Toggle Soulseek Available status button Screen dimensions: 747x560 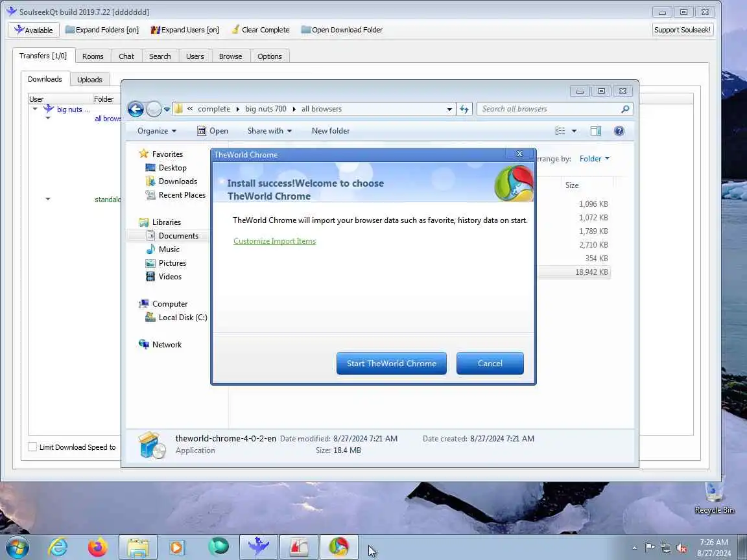tap(33, 30)
